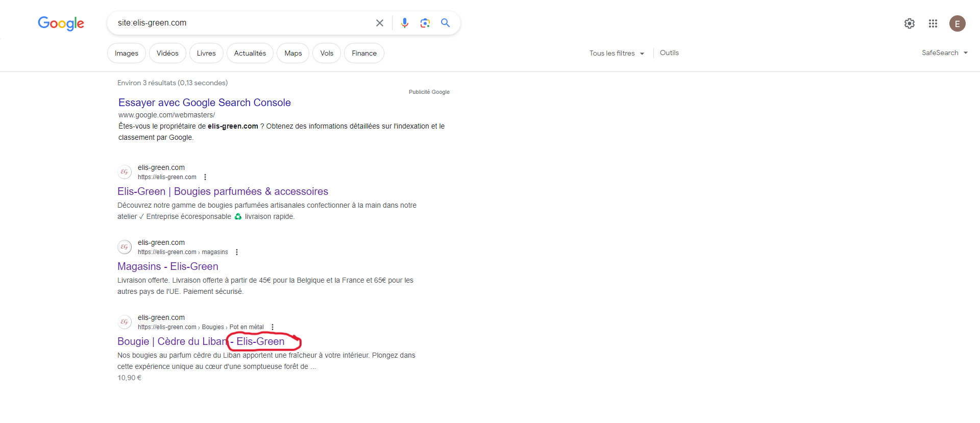Open Google Lens image search icon

[425, 23]
